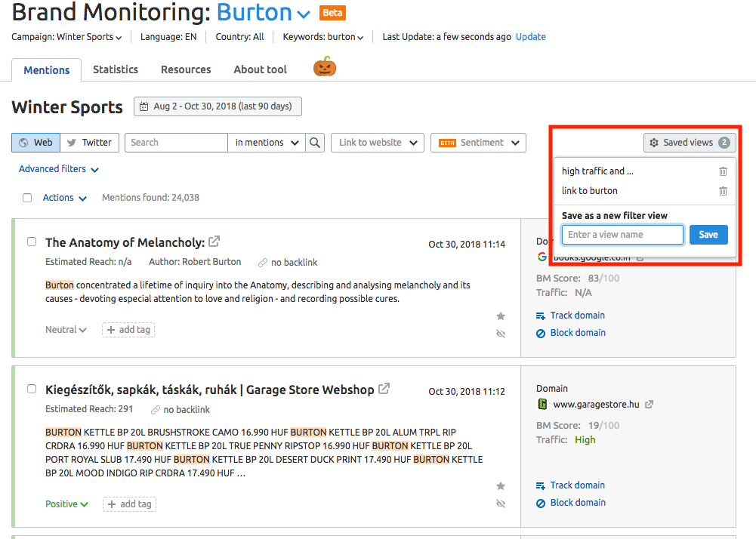756x539 pixels.
Task: Open the Link to website filter dropdown
Action: 378,143
